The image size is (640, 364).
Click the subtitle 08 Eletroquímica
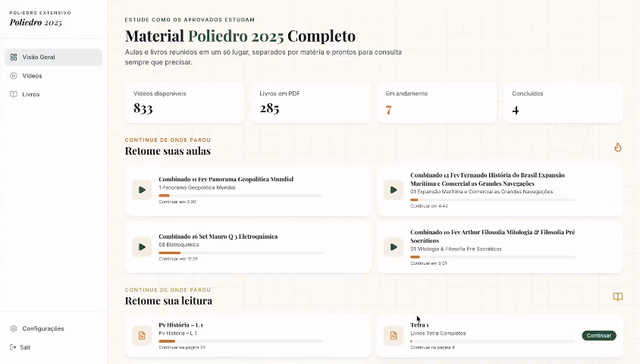(x=179, y=244)
